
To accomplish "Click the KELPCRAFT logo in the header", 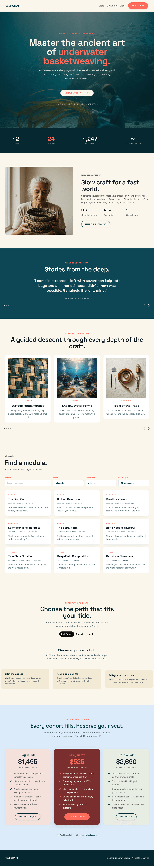I will tap(13, 6).
